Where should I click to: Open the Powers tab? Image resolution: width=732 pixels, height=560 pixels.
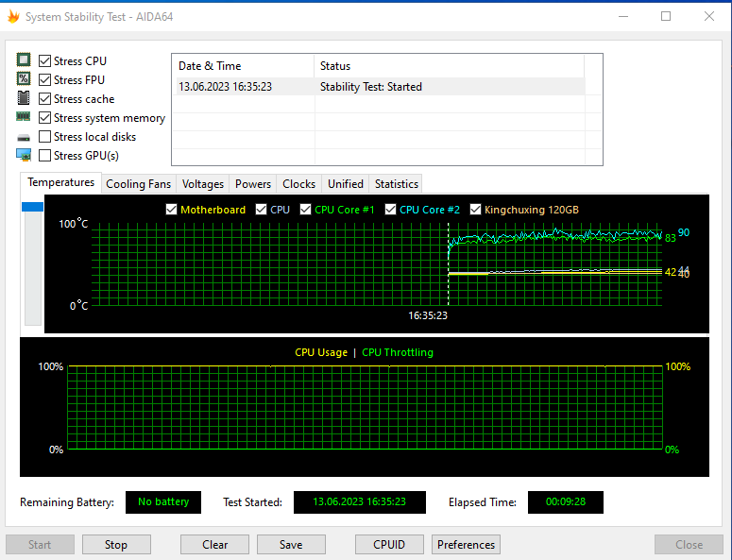click(x=253, y=184)
